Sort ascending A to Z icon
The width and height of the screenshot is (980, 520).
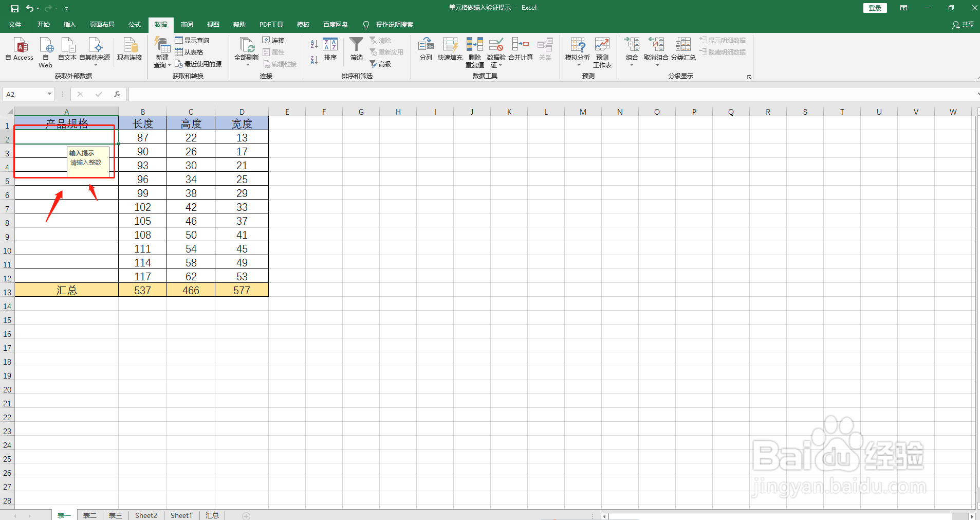pyautogui.click(x=314, y=44)
